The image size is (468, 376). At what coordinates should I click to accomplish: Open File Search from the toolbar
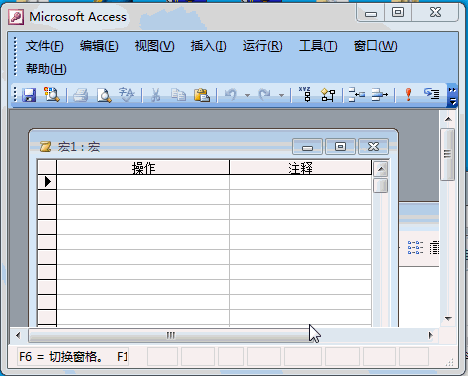coord(51,95)
